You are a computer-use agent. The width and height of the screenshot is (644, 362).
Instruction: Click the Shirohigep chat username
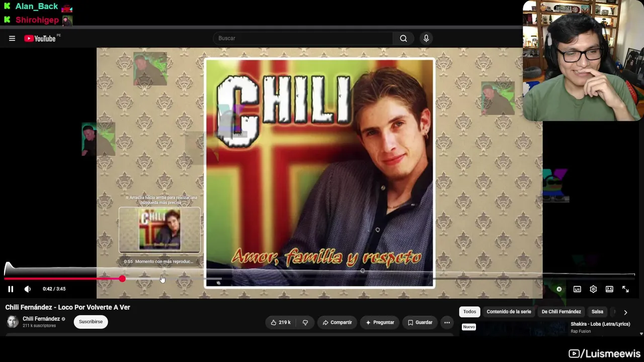coord(37,20)
